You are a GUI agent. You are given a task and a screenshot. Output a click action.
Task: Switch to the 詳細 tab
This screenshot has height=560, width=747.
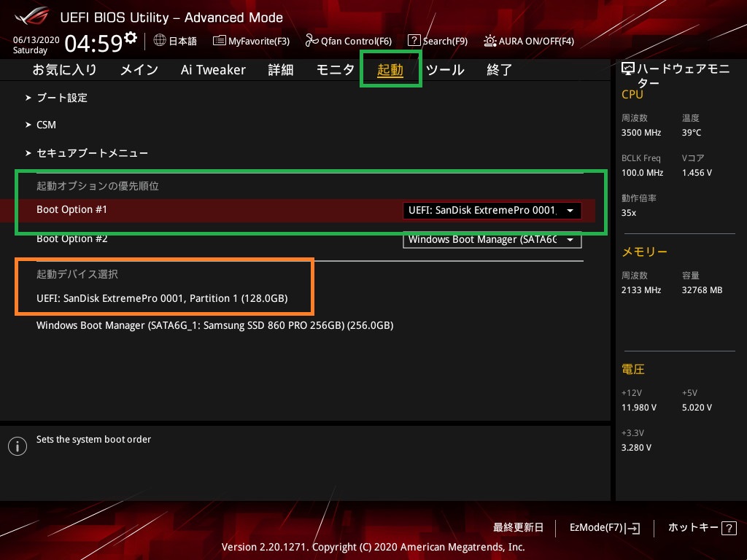[281, 70]
